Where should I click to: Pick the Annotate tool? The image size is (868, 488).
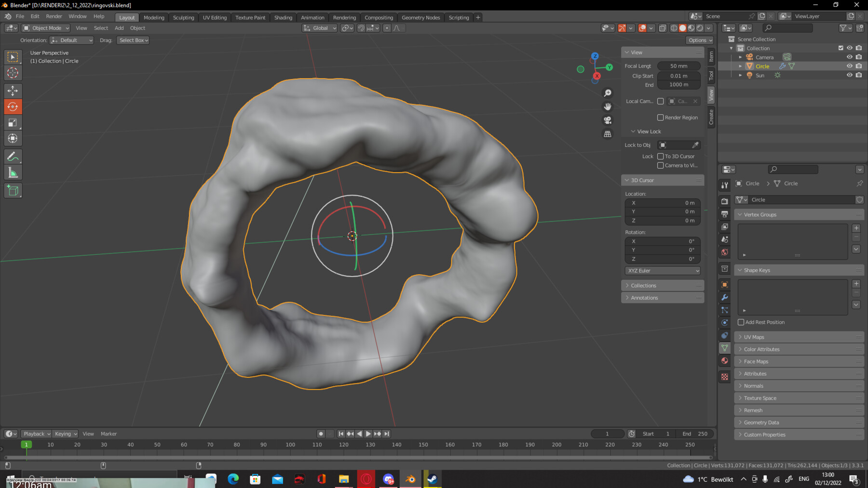pyautogui.click(x=13, y=156)
